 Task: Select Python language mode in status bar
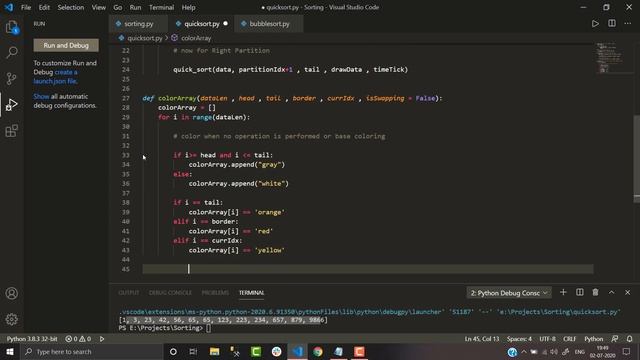click(593, 339)
